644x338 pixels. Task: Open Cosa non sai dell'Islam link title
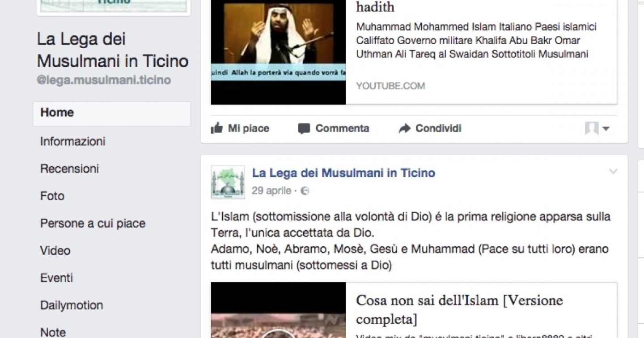459,309
